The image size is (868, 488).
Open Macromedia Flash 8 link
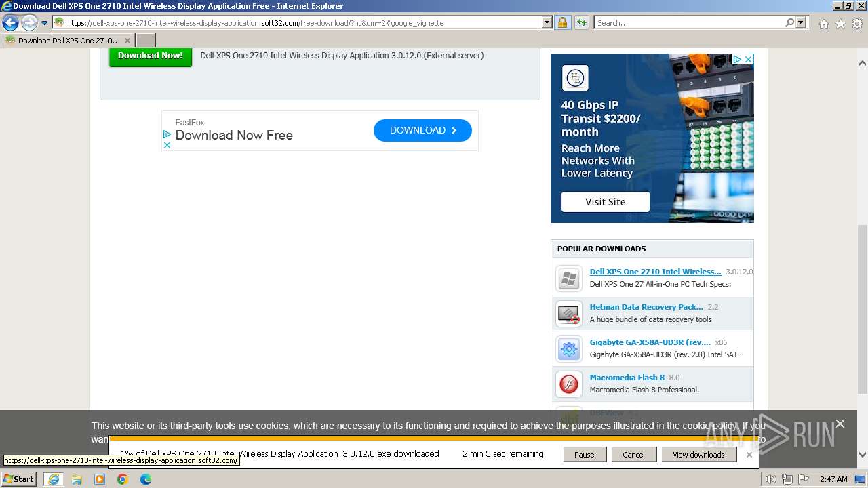click(x=627, y=378)
